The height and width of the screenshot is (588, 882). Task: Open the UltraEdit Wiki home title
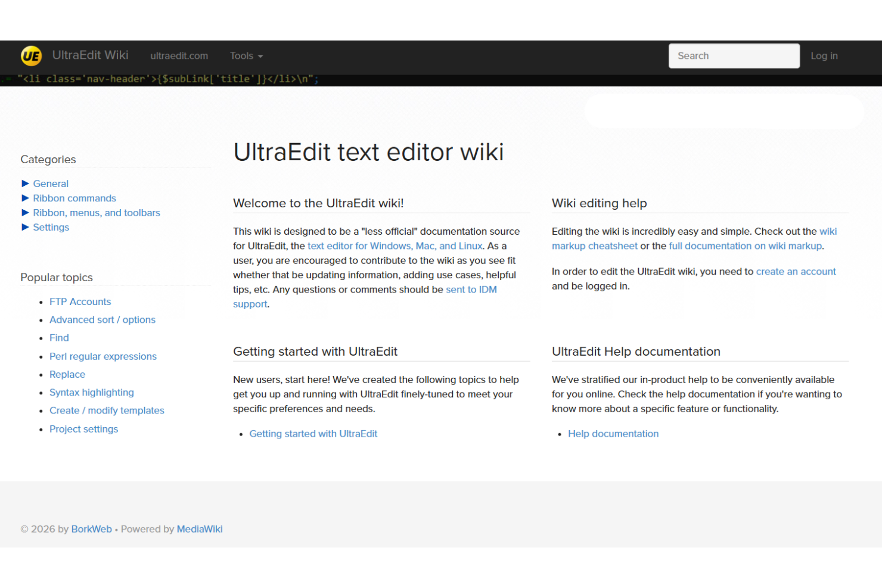pyautogui.click(x=90, y=55)
